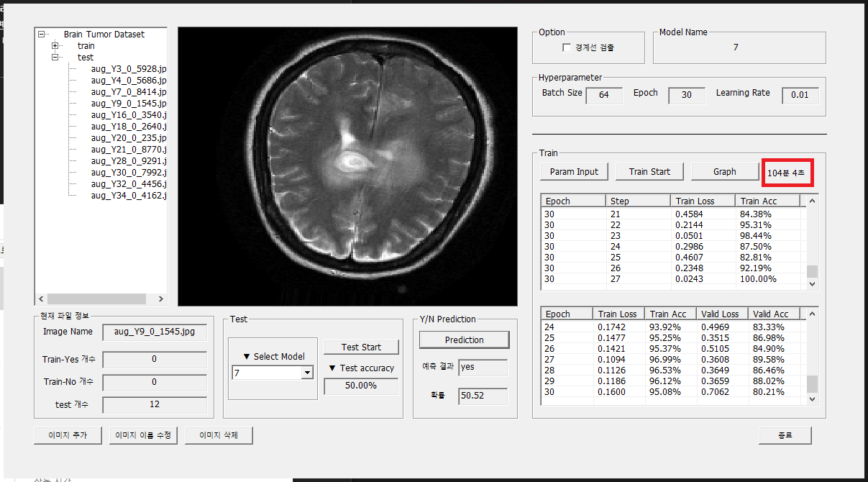Click the Model Name value 7

tap(736, 47)
